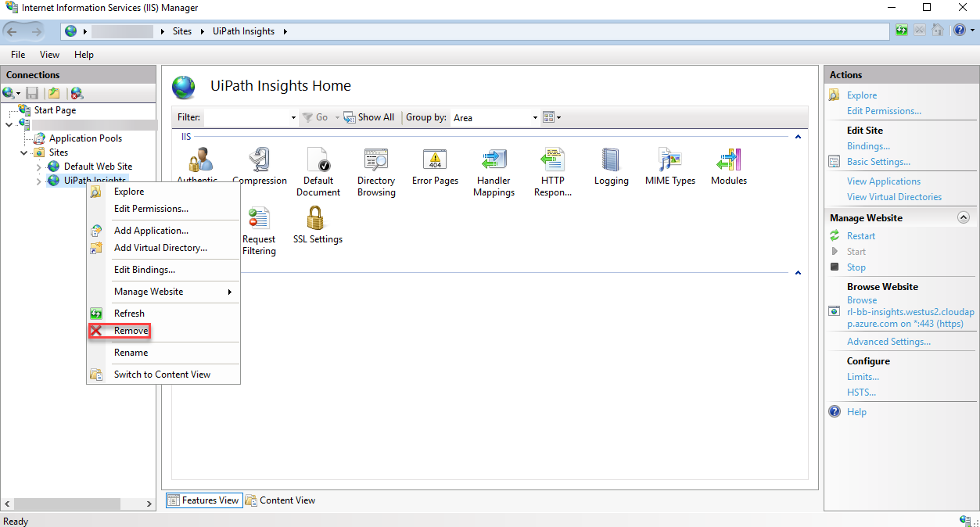980x527 pixels.
Task: Collapse the server root tree node
Action: tap(9, 124)
